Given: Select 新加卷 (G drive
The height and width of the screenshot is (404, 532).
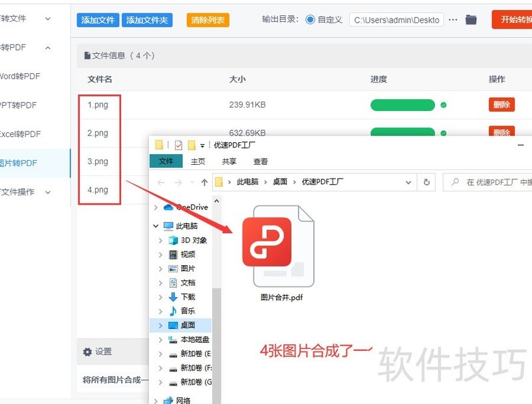Looking at the screenshot, I should [196, 382].
